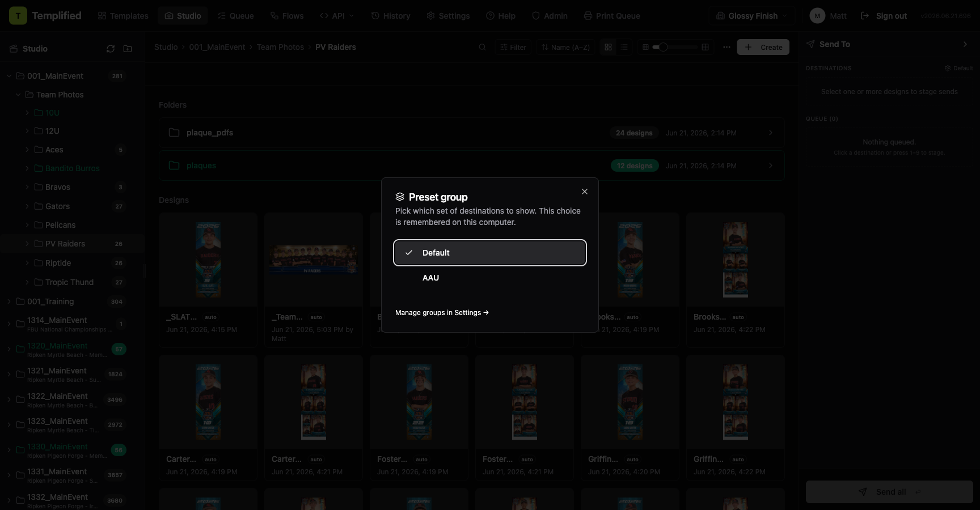Viewport: 980px width, 510px height.
Task: Open the Glossy Finish dropdown
Action: click(x=751, y=16)
